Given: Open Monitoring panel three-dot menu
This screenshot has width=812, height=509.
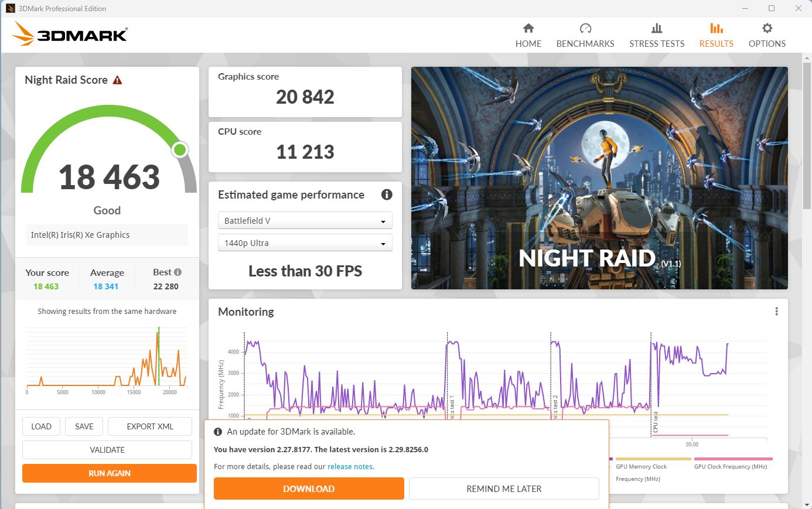Looking at the screenshot, I should pos(776,312).
